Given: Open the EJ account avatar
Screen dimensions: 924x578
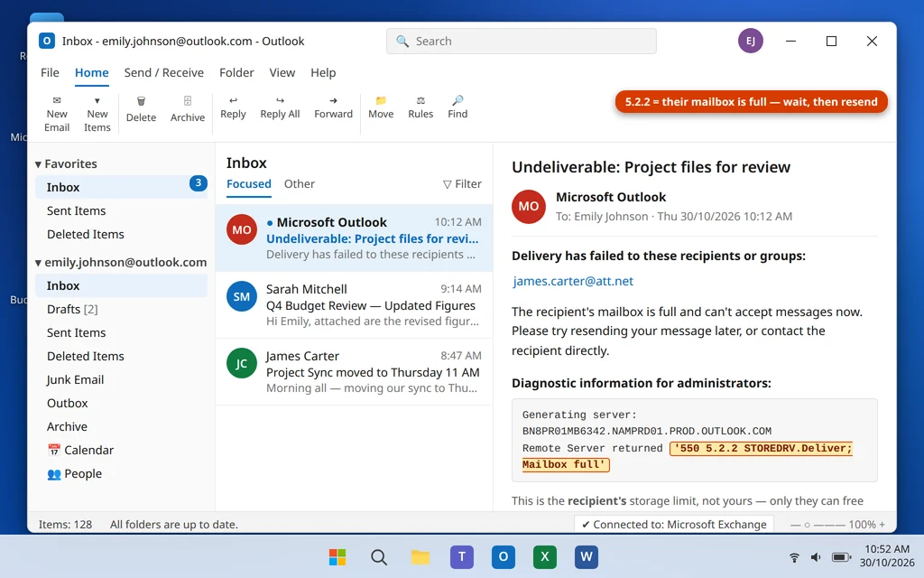Looking at the screenshot, I should [x=750, y=41].
